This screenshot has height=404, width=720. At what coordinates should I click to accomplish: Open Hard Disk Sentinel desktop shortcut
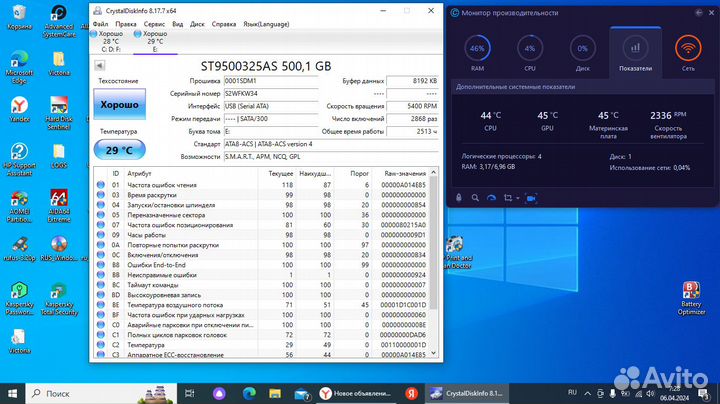[x=59, y=113]
